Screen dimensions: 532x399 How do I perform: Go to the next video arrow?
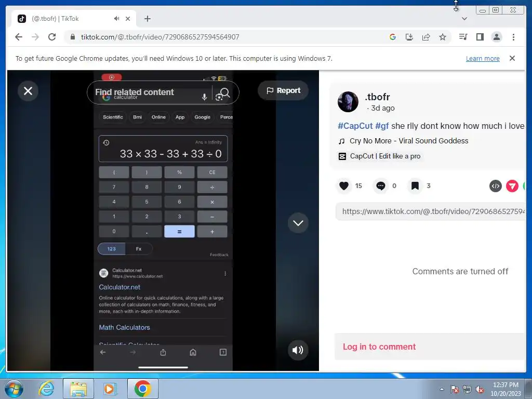coord(298,223)
